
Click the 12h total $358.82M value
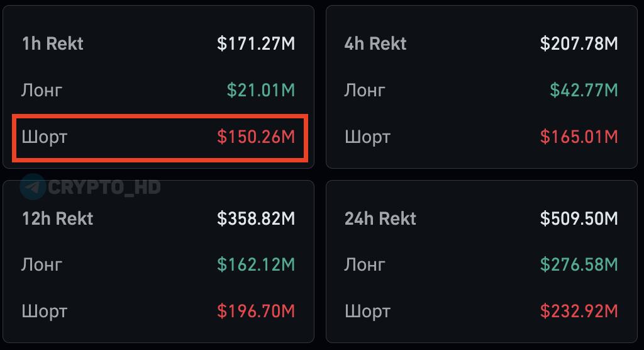(256, 218)
